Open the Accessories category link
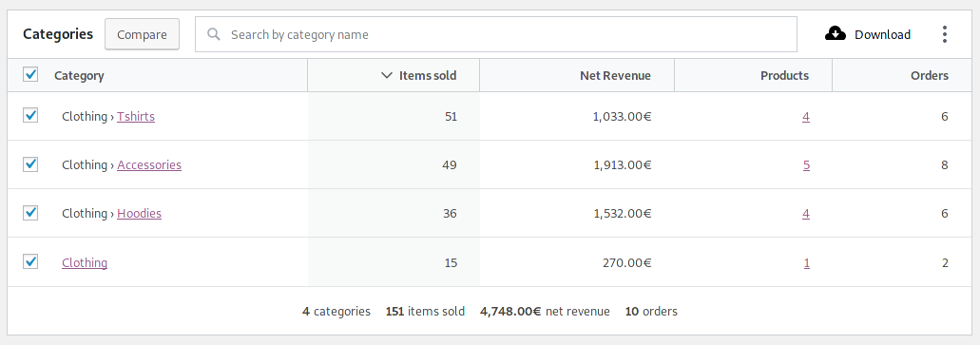Screen dimensions: 980x345 [149, 165]
